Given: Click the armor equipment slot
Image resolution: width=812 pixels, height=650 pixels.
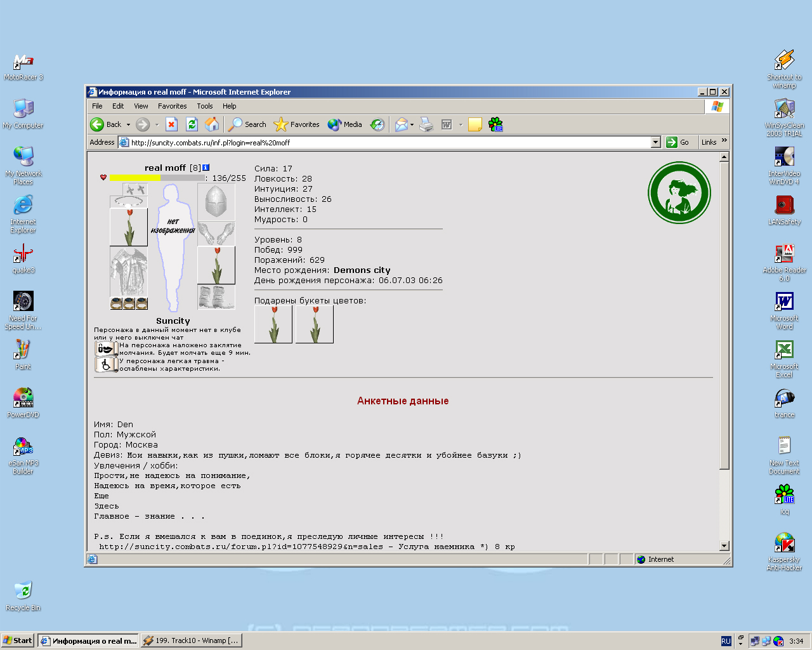Looking at the screenshot, I should (x=129, y=272).
